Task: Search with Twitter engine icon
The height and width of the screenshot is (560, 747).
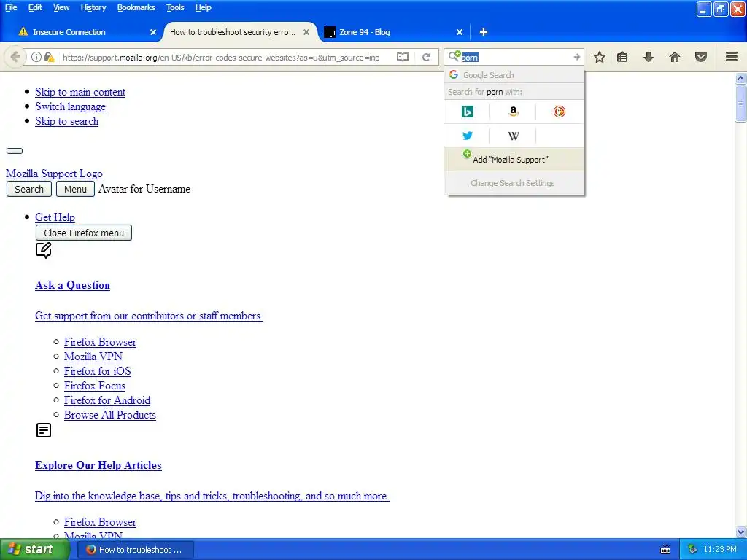Action: tap(468, 136)
